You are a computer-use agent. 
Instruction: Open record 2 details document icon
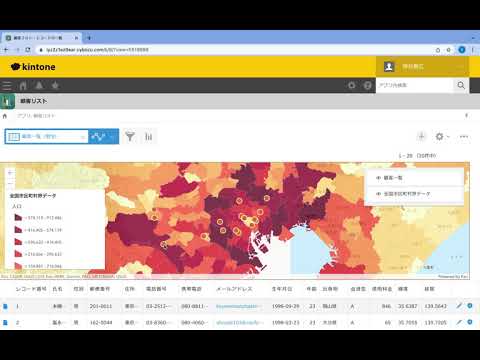point(5,322)
